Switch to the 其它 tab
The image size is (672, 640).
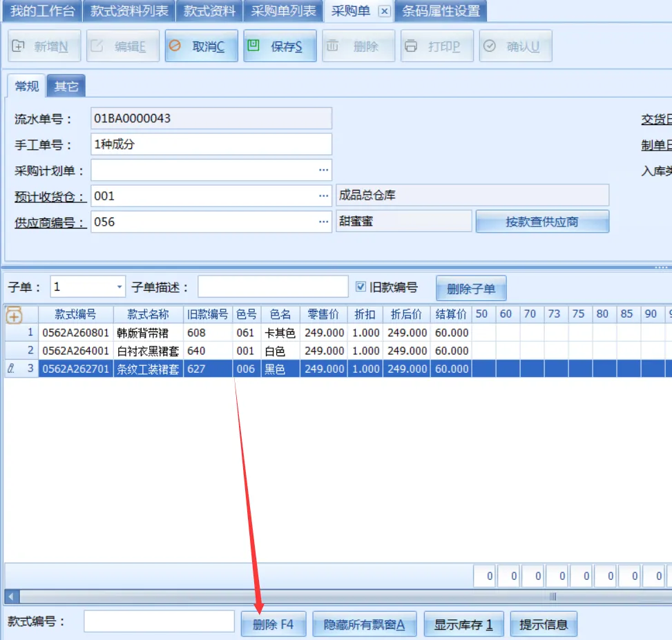66,86
